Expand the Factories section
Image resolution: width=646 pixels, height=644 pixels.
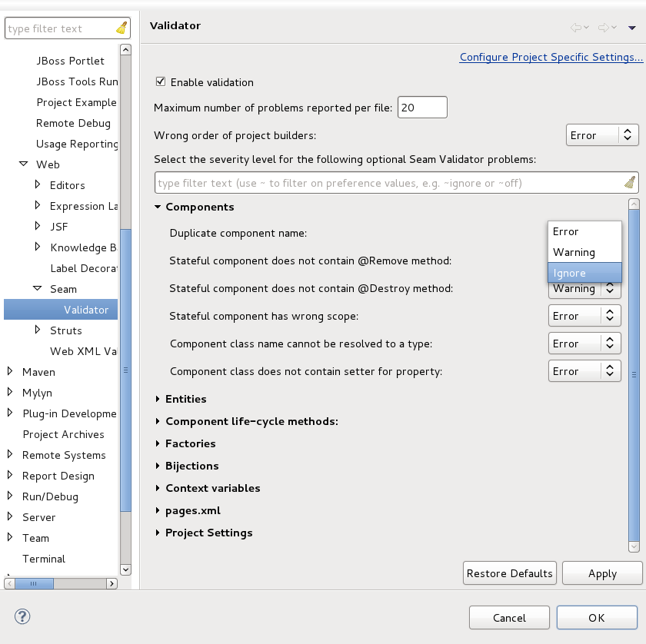tap(158, 443)
